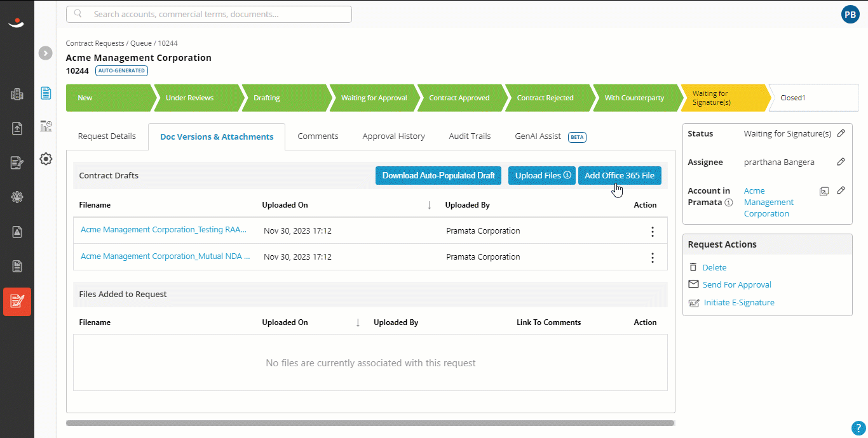The height and width of the screenshot is (438, 868).
Task: Switch to the Approval History tab
Action: tap(394, 136)
